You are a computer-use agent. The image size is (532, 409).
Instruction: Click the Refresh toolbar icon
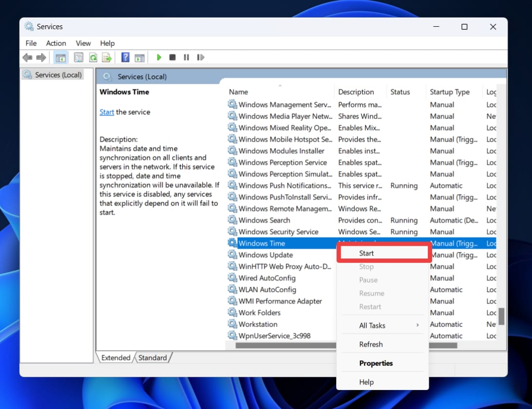click(x=93, y=57)
